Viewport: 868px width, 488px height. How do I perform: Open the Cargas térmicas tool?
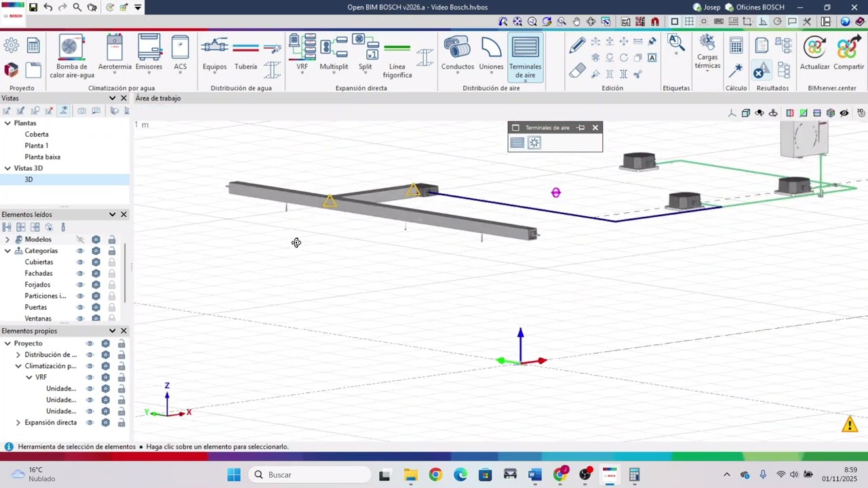707,53
